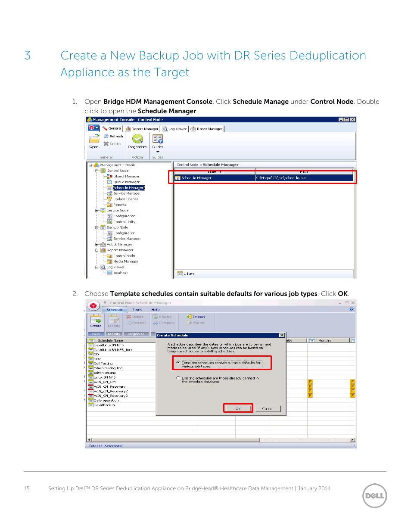Open Schedule Manager red application button
The image size is (411, 532).
pos(93,306)
